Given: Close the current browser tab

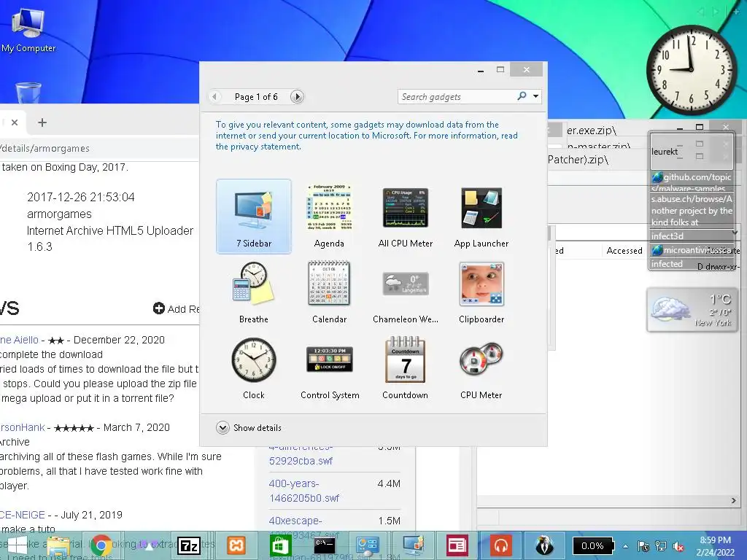Looking at the screenshot, I should (x=15, y=122).
